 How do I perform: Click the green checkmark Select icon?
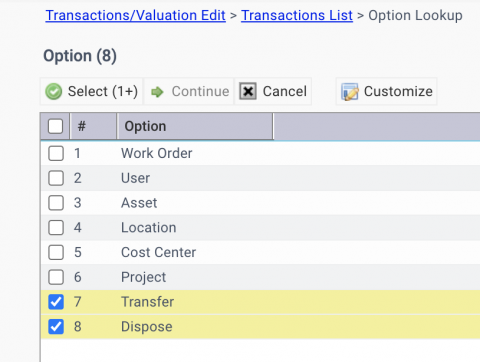pos(54,91)
